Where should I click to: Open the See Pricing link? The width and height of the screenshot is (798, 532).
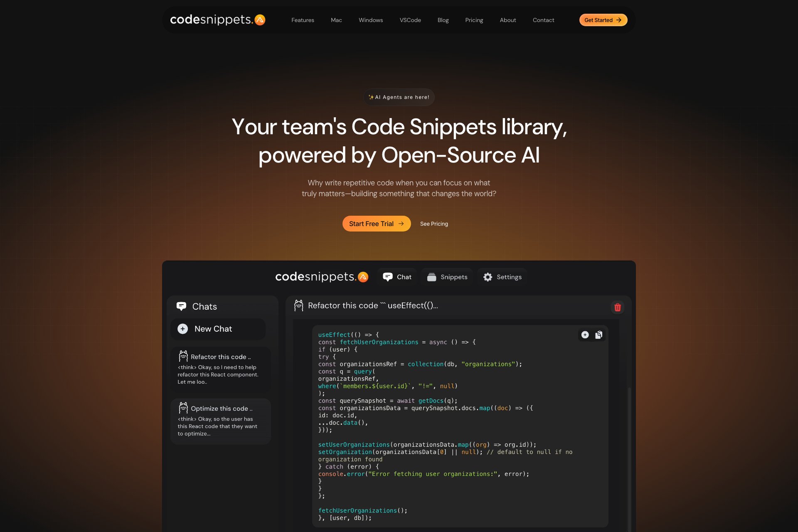pyautogui.click(x=434, y=224)
